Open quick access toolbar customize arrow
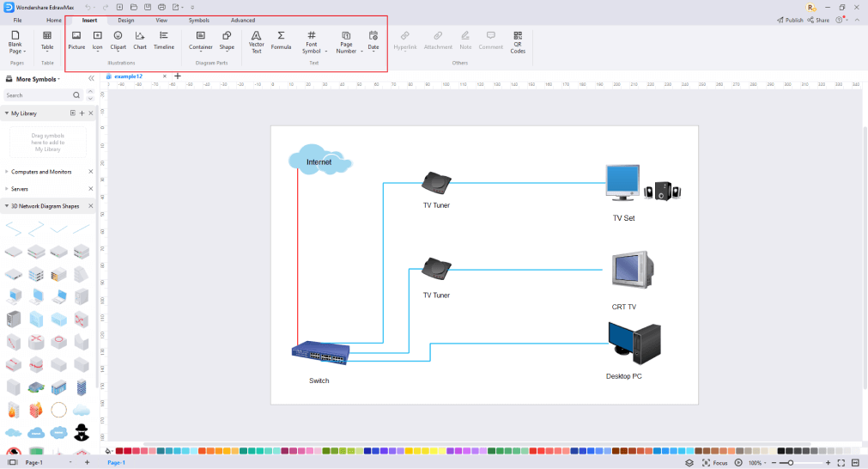Screen dimensions: 868x469 pyautogui.click(x=192, y=7)
